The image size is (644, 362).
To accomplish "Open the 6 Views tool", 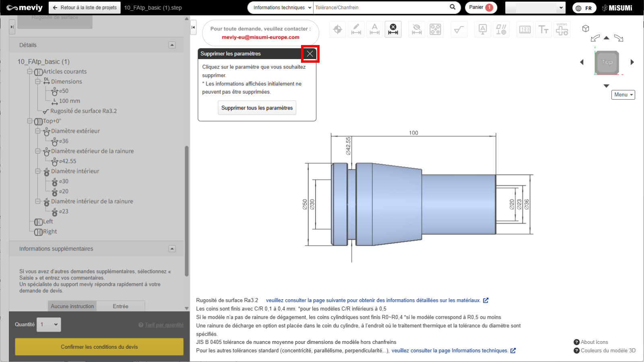I will point(562,29).
